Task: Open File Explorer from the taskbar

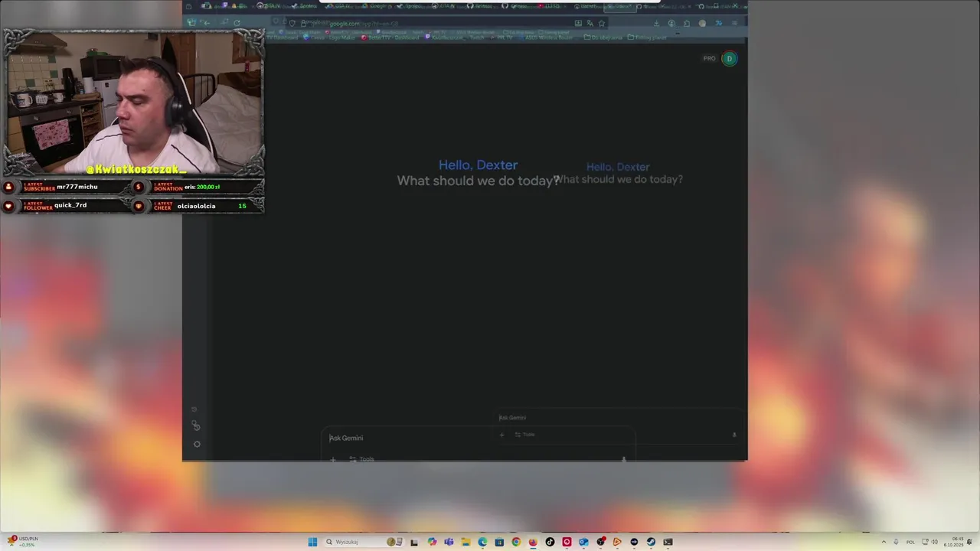Action: [x=465, y=542]
